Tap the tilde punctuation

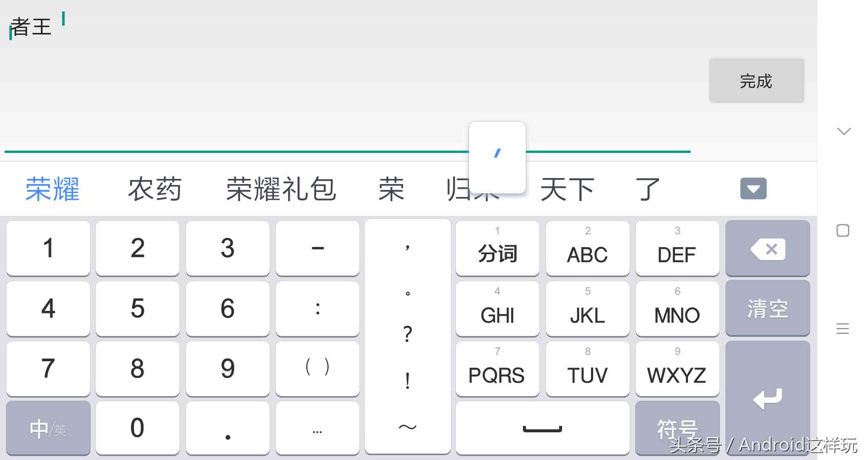tap(408, 427)
